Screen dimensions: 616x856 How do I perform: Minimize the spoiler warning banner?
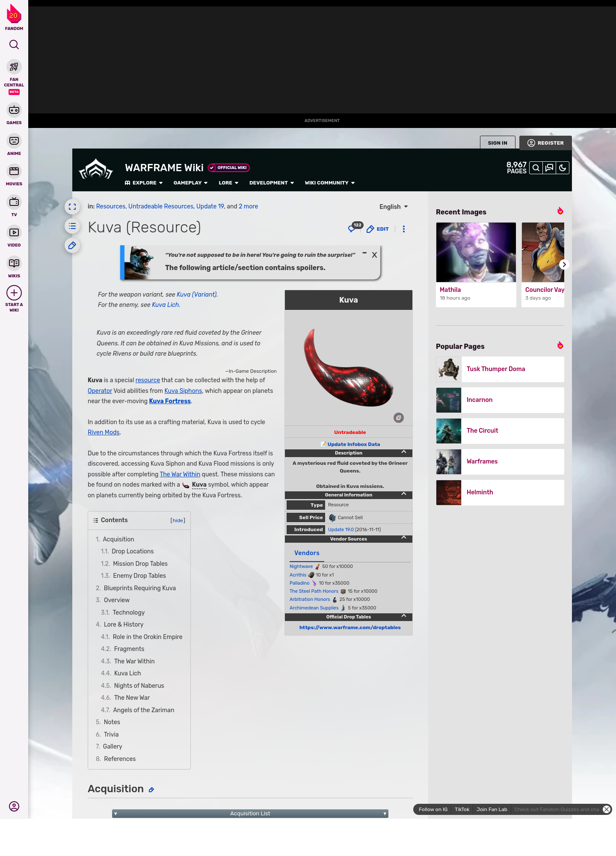click(364, 253)
